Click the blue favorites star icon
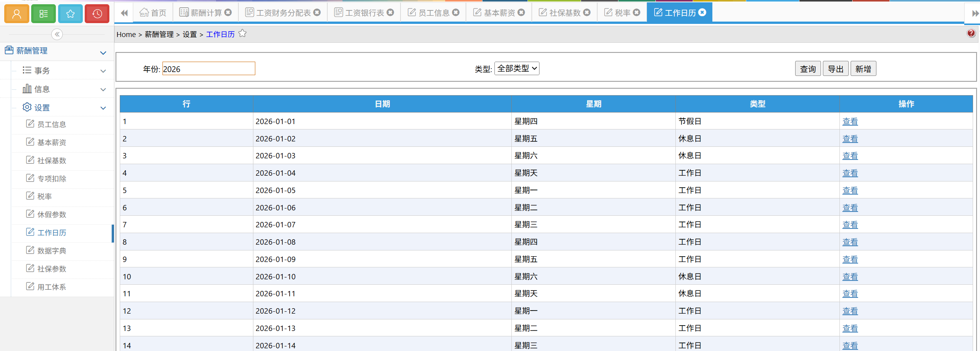Viewport: 980px width, 351px height. coord(70,14)
